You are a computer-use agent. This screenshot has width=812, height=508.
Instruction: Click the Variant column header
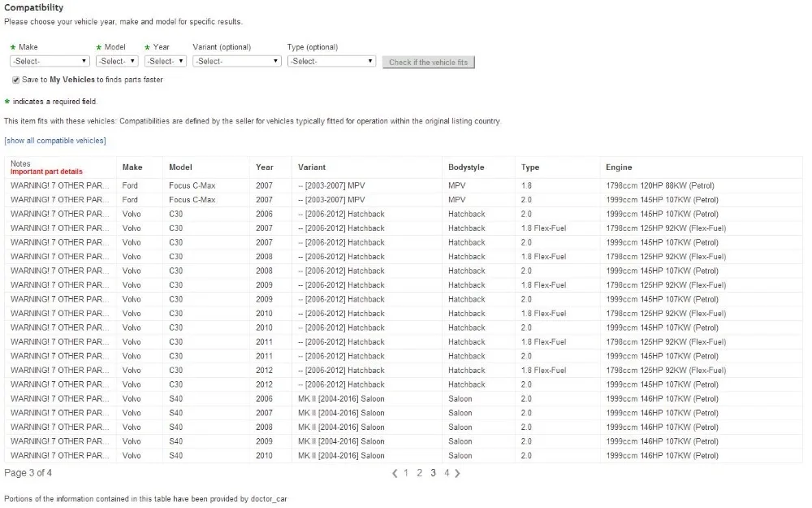pos(312,167)
